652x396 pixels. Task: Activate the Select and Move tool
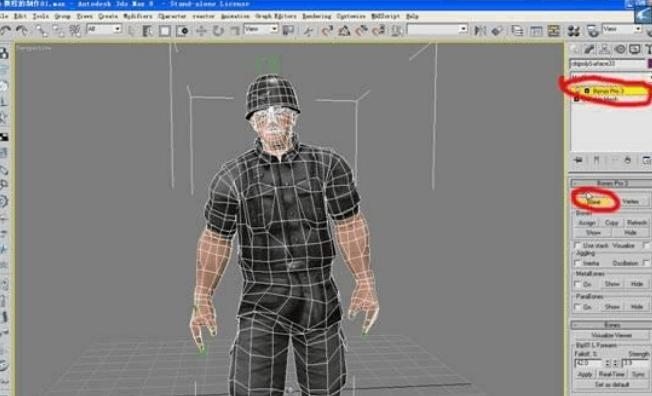click(201, 31)
